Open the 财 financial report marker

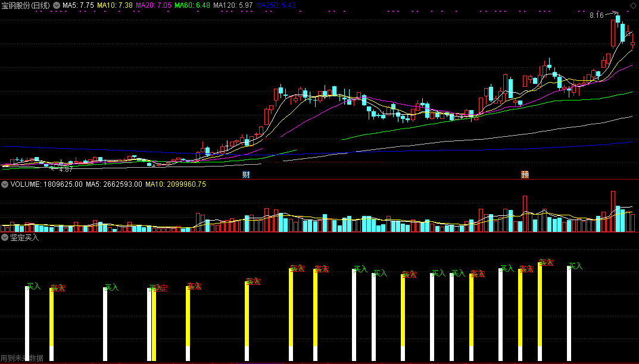246,175
